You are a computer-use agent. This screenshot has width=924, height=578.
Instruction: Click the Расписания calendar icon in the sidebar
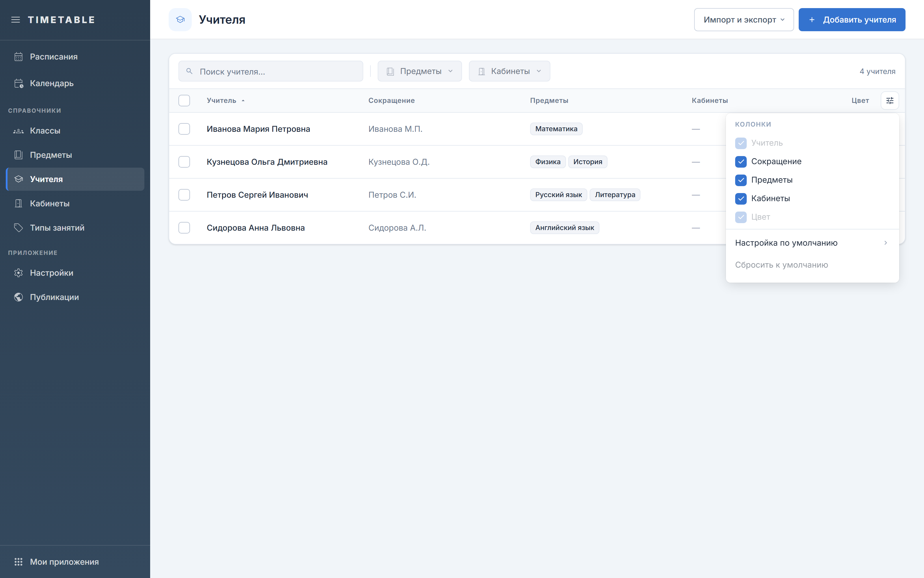coord(18,57)
